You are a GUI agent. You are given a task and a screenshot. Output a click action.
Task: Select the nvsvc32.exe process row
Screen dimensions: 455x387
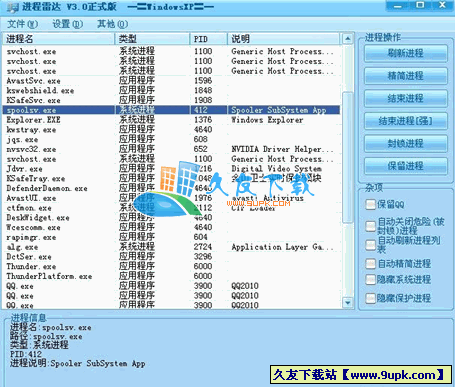coord(171,149)
